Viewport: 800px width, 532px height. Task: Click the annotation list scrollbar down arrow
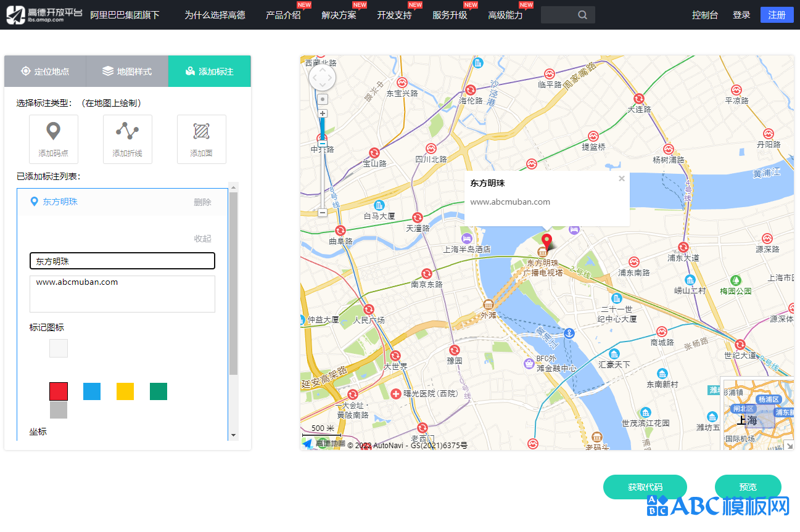233,435
